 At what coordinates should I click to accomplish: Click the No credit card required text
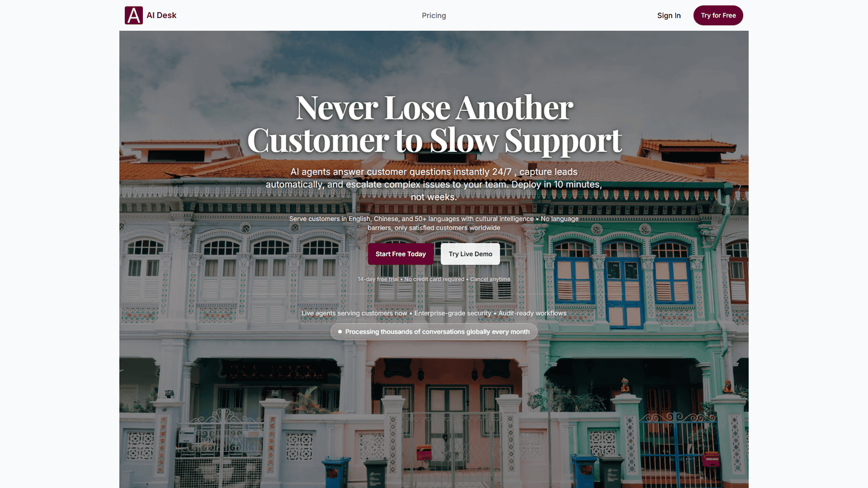(x=435, y=280)
